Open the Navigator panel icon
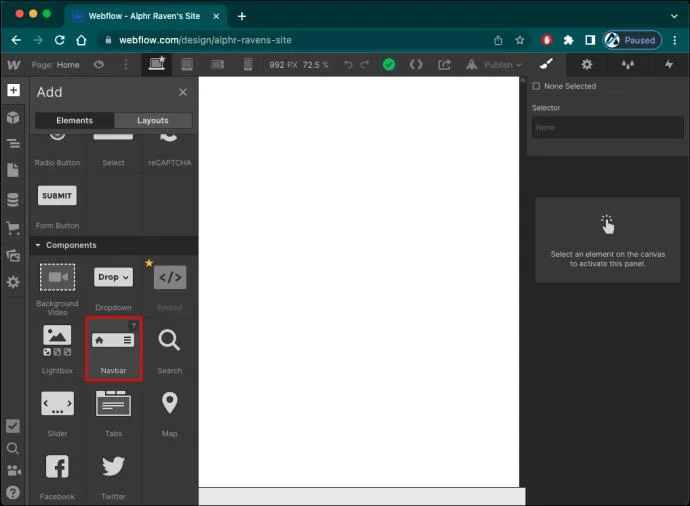This screenshot has width=690, height=506. click(13, 143)
